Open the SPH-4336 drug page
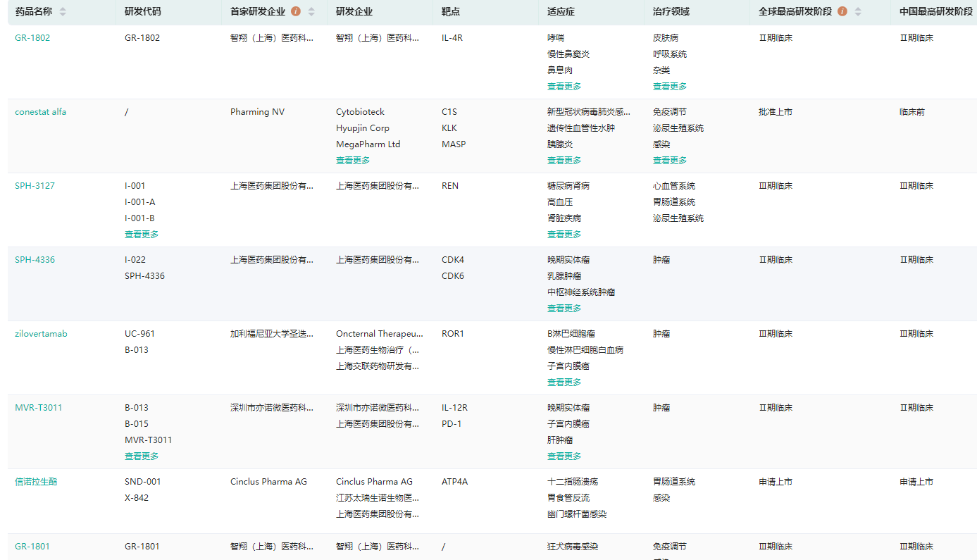 35,260
